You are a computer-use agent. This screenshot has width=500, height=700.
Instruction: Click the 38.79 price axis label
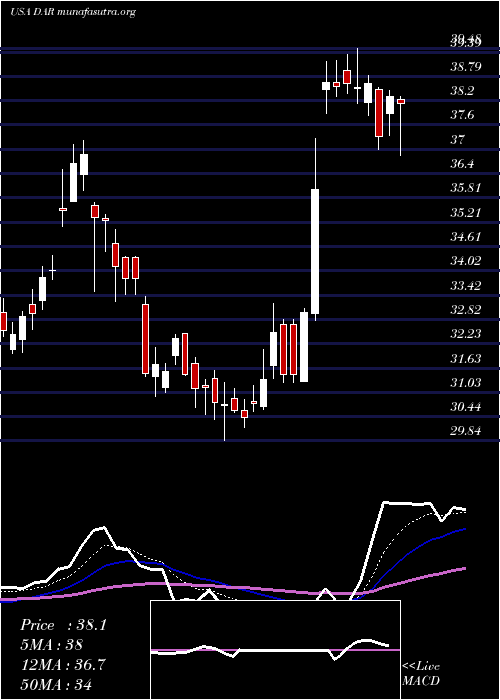(x=466, y=67)
